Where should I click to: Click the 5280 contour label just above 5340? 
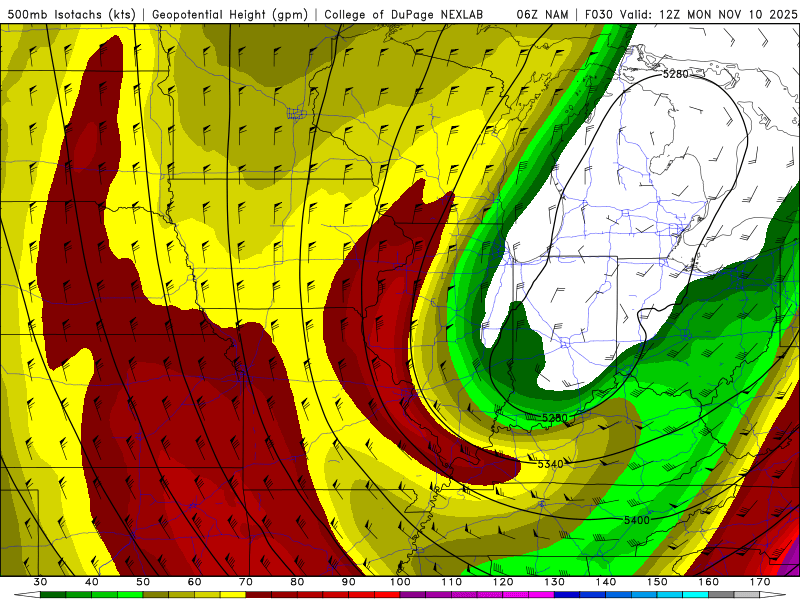pyautogui.click(x=555, y=417)
